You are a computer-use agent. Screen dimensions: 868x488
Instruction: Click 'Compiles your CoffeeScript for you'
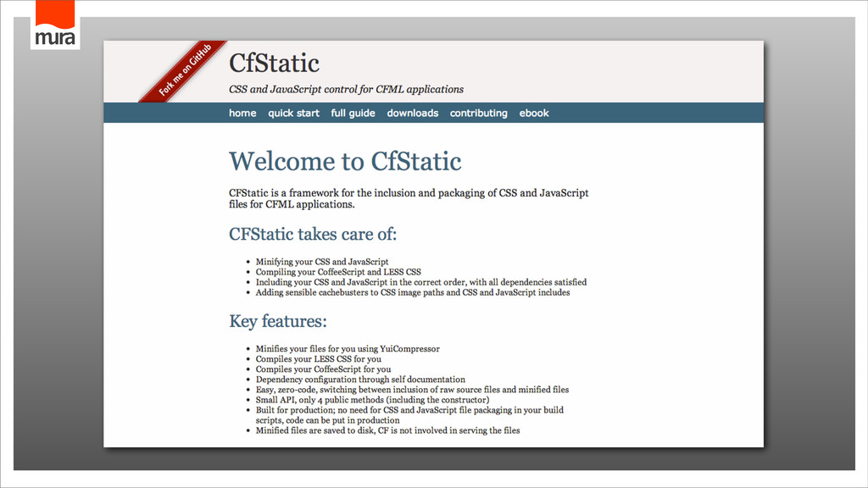(x=323, y=369)
